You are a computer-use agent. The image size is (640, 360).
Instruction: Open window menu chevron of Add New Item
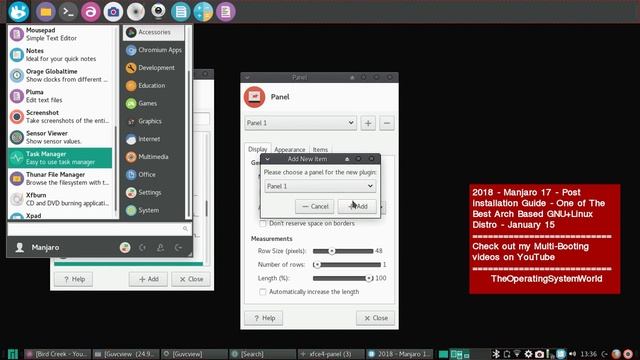(267, 159)
